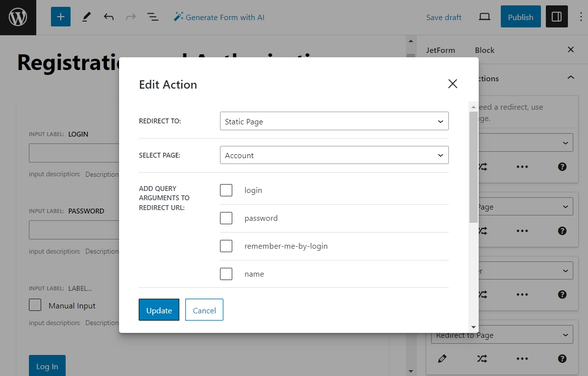Switch to the Block tab
Viewport: 588px width, 376px height.
(484, 50)
